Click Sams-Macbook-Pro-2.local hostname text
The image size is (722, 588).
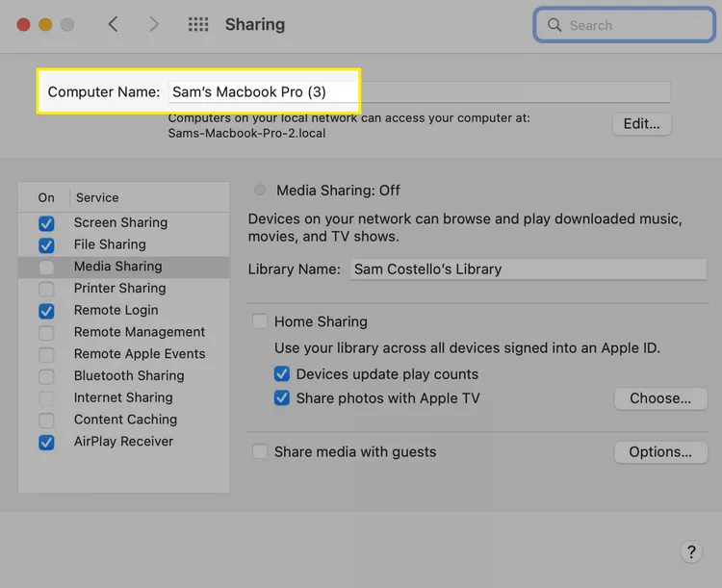coord(246,134)
